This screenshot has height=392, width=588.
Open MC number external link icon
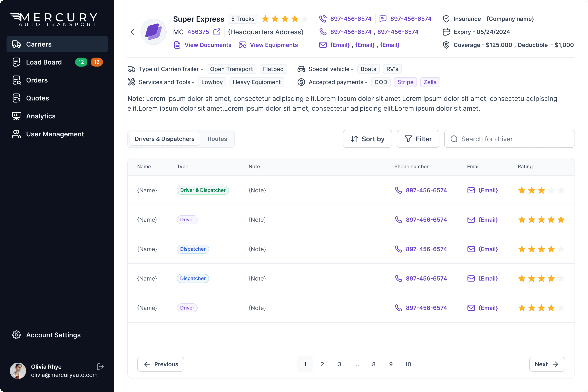click(x=217, y=32)
